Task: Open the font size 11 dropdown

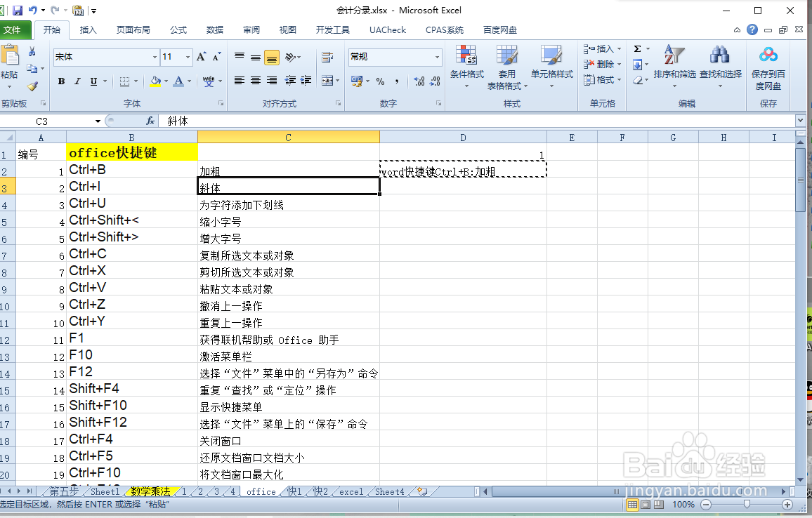Action: (188, 57)
